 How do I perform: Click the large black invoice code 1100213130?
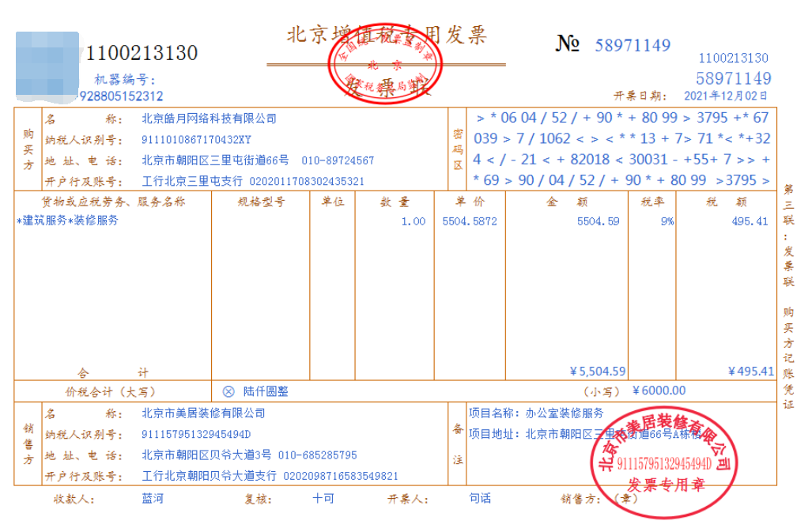point(142,53)
